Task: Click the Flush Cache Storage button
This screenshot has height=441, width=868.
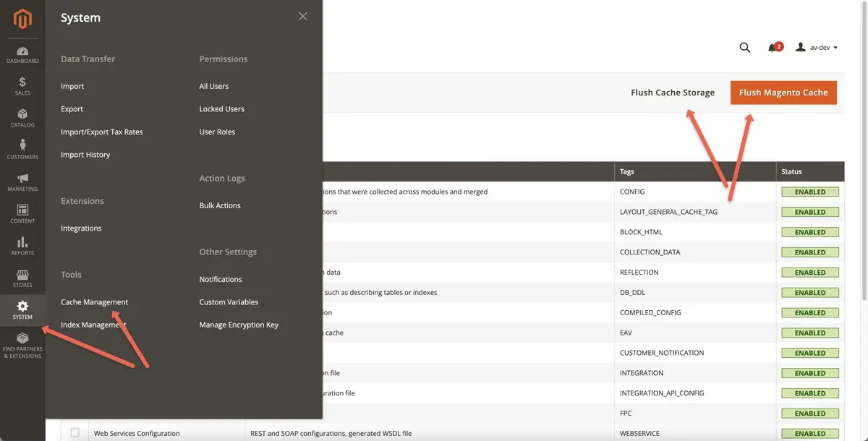Action: tap(673, 93)
